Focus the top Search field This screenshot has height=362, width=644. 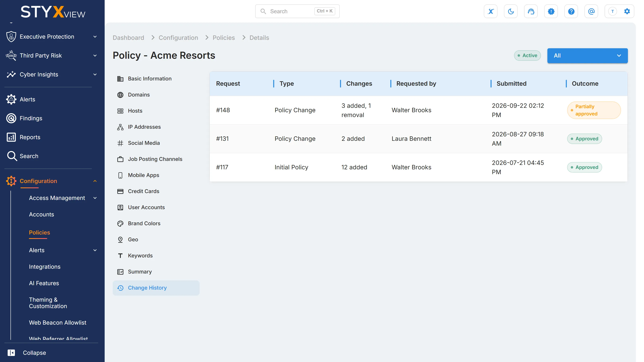[x=297, y=11]
